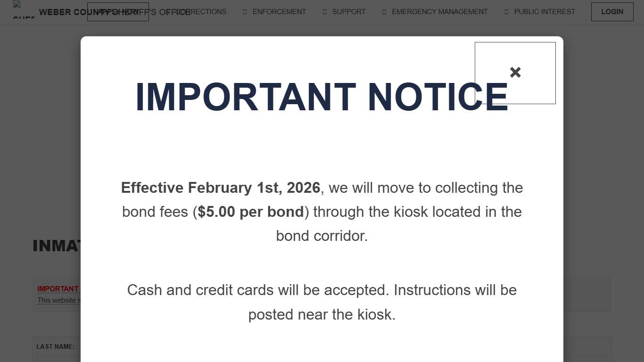Click the "posted near the kiosk." line

(322, 314)
